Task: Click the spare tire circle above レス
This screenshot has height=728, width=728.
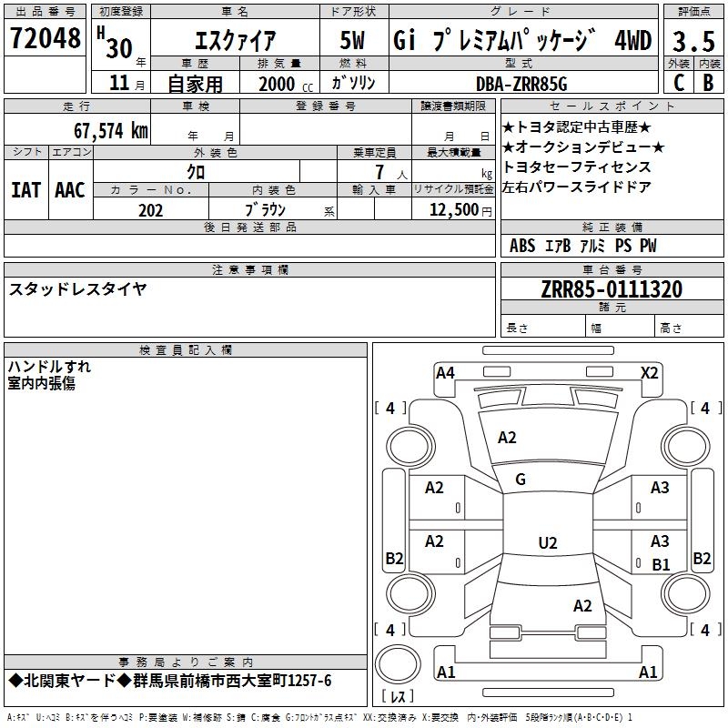Action: (398, 664)
